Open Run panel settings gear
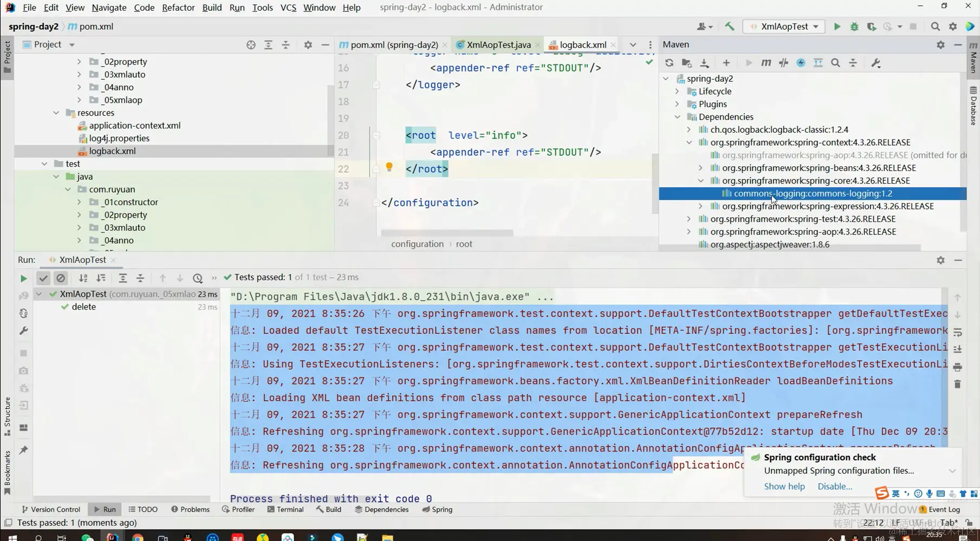Screen dimensions: 980x541 pos(940,260)
